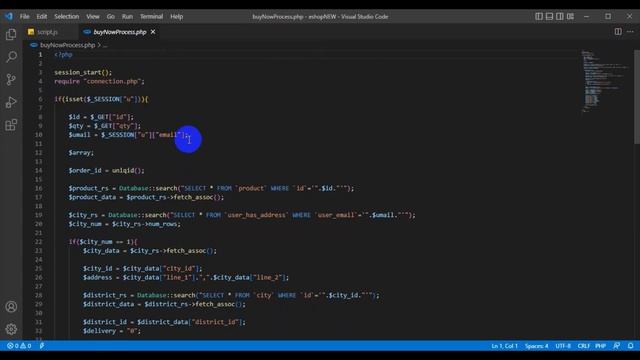Click the $product_data fetch_assoc line

(146, 197)
